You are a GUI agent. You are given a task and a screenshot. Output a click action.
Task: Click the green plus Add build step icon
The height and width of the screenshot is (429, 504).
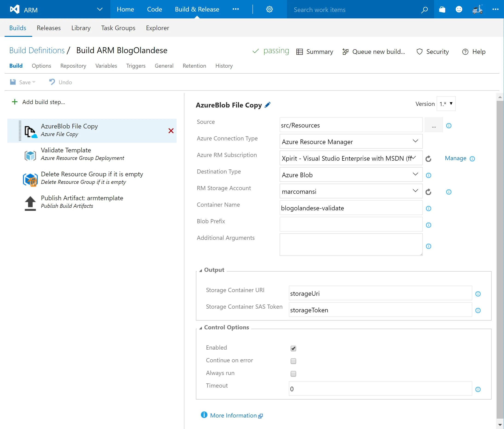(15, 102)
